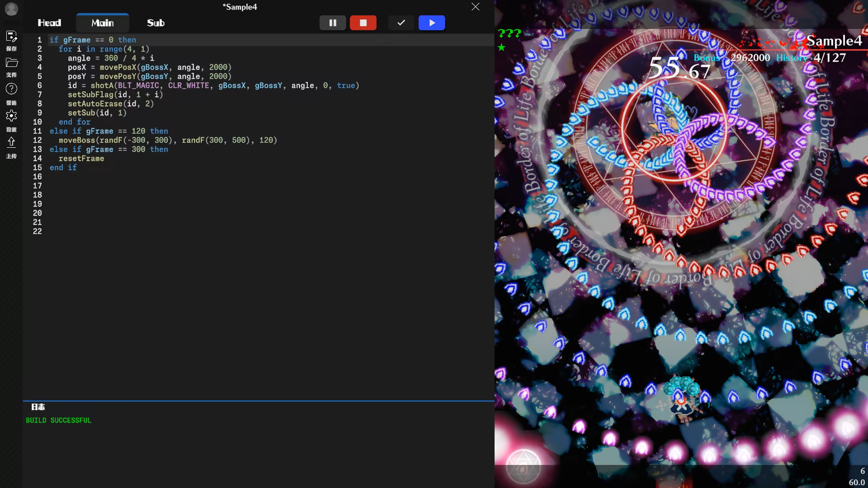This screenshot has width=868, height=488.
Task: Click the hexagram emblem at bottom left
Action: pos(523,467)
